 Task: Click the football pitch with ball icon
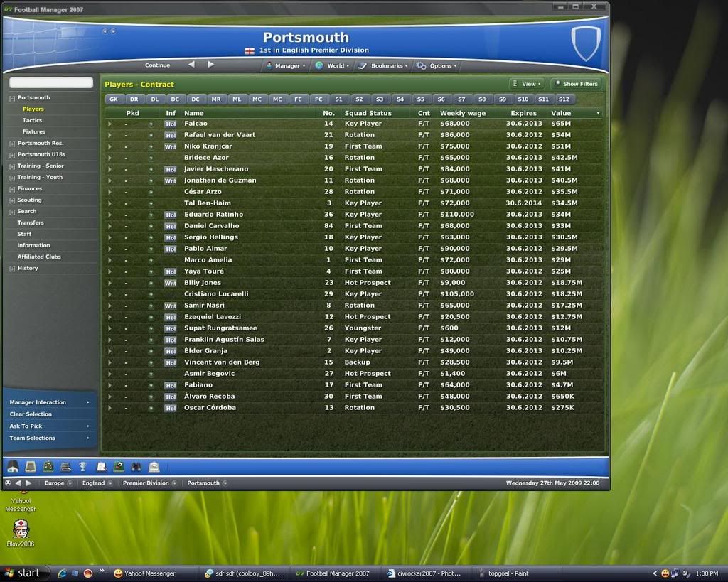pyautogui.click(x=119, y=466)
